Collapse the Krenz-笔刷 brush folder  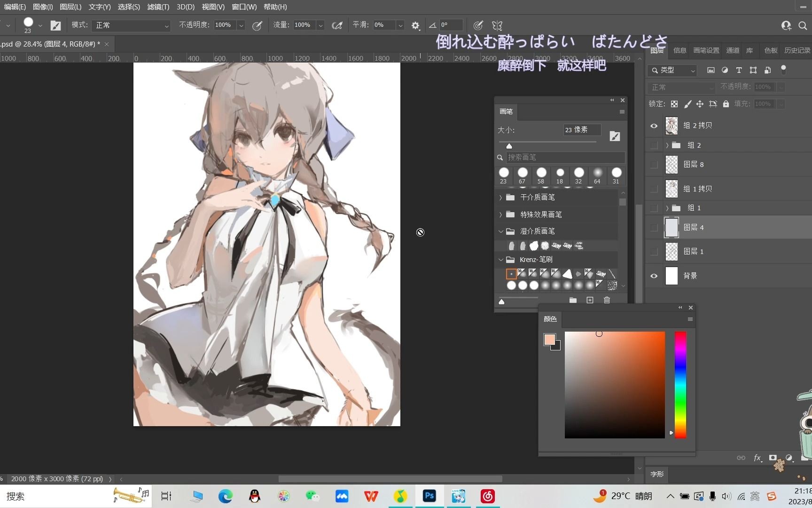pyautogui.click(x=500, y=260)
